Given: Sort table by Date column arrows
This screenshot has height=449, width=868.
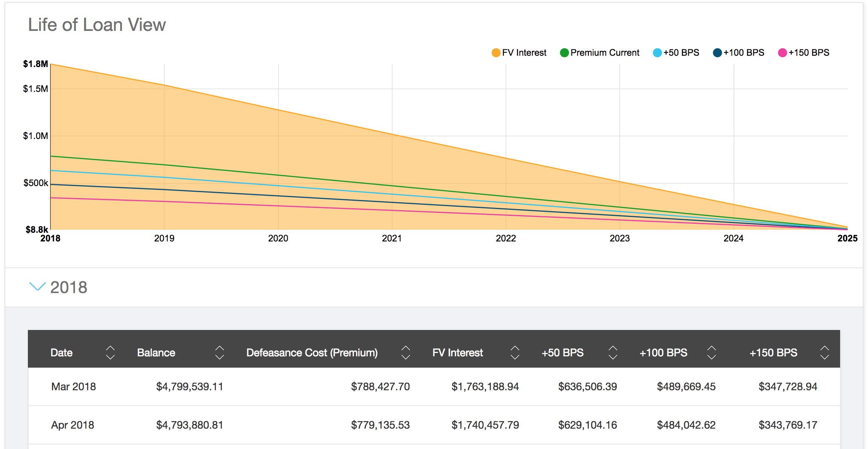Looking at the screenshot, I should (110, 353).
